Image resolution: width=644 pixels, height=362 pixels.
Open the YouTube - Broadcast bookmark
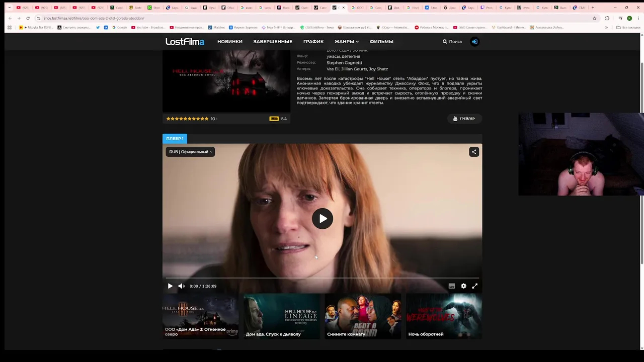(x=147, y=27)
